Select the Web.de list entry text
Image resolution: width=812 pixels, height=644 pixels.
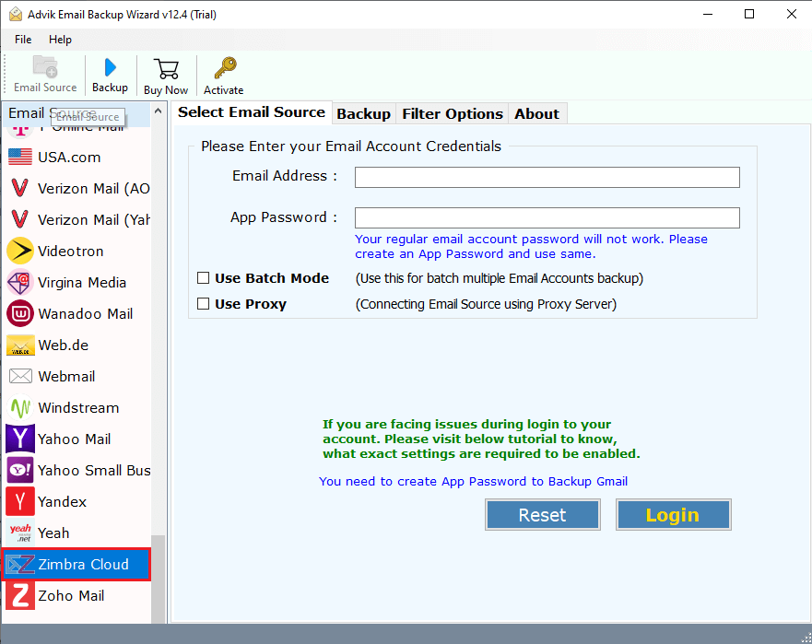tap(64, 345)
